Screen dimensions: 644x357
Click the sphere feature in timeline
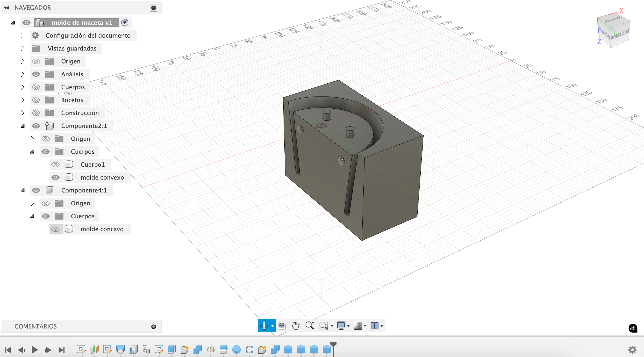point(236,349)
